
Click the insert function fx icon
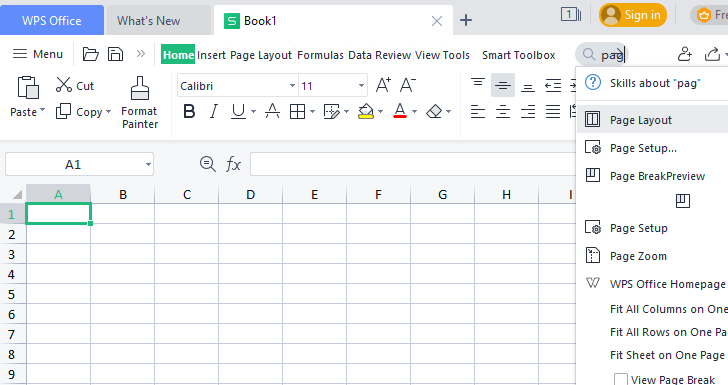point(234,164)
